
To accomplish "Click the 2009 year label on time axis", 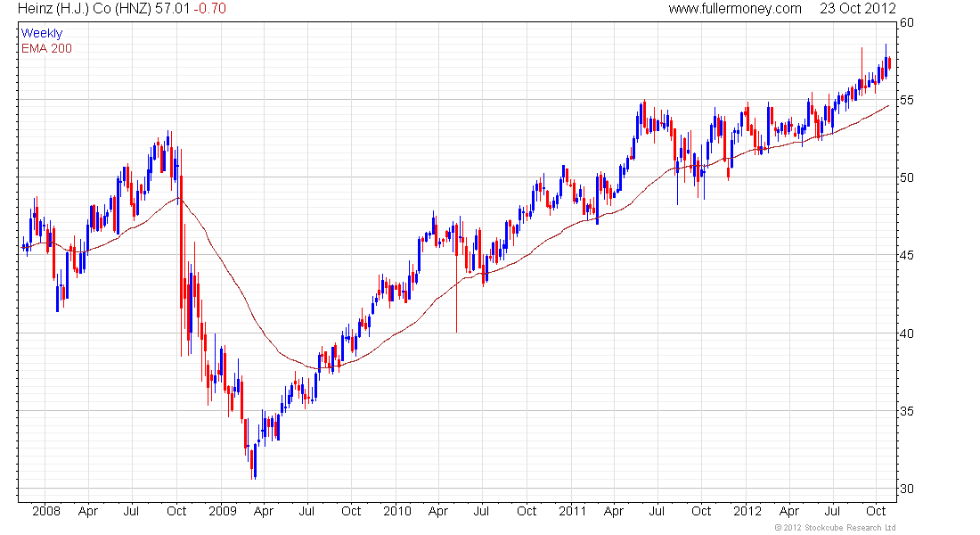I will click(x=223, y=511).
